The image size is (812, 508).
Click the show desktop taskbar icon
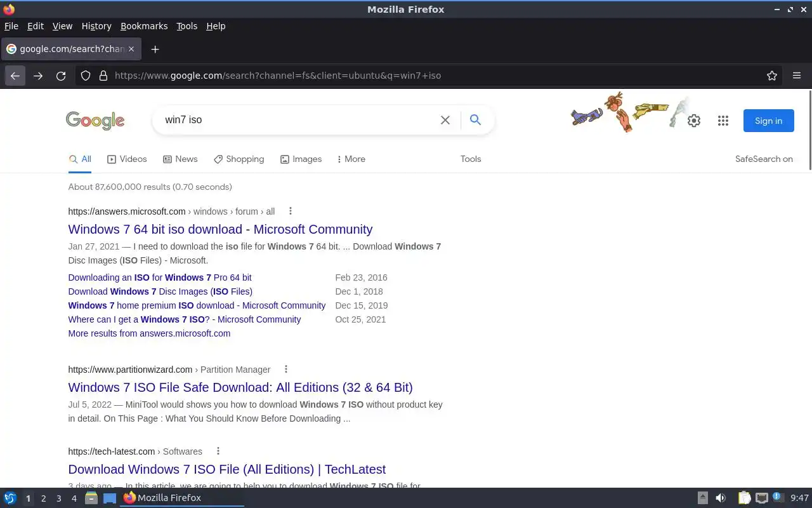110,498
